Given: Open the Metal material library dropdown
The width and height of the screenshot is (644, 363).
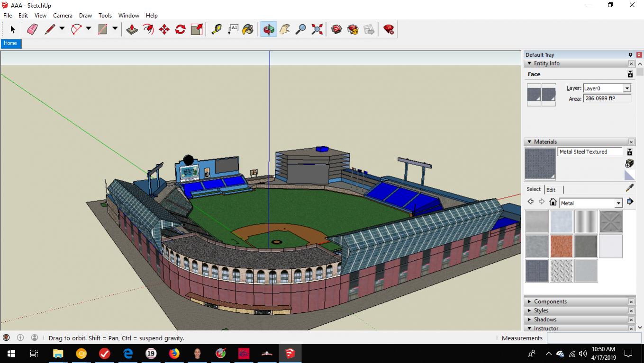Looking at the screenshot, I should (618, 203).
